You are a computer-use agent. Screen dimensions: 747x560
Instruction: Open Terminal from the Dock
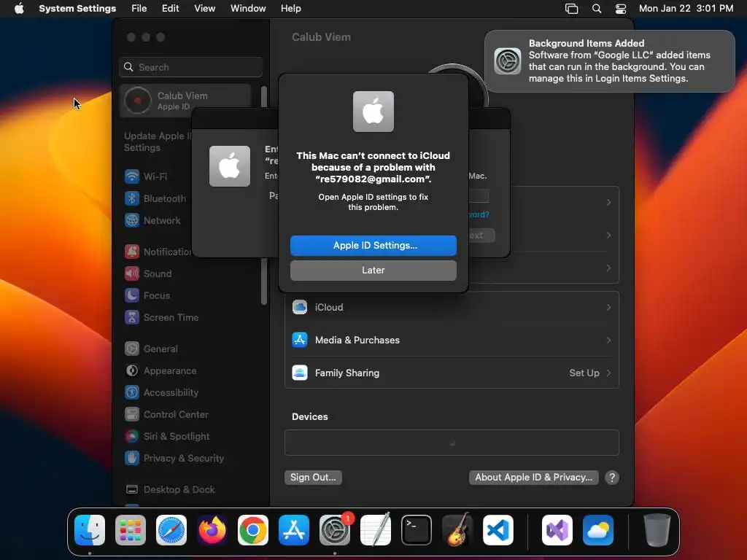(x=417, y=530)
